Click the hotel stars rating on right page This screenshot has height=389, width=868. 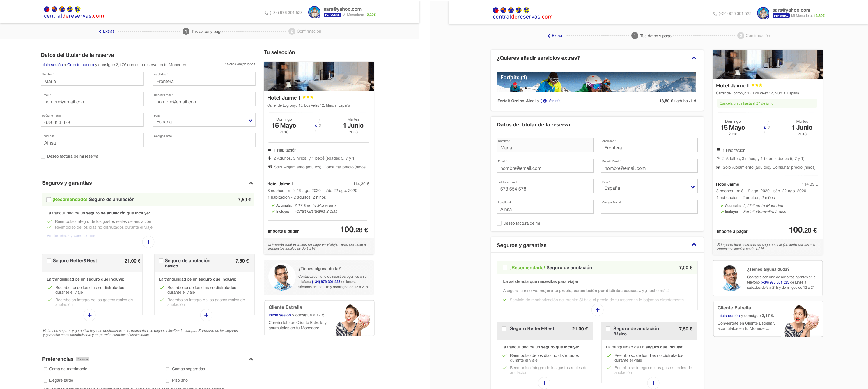click(757, 85)
